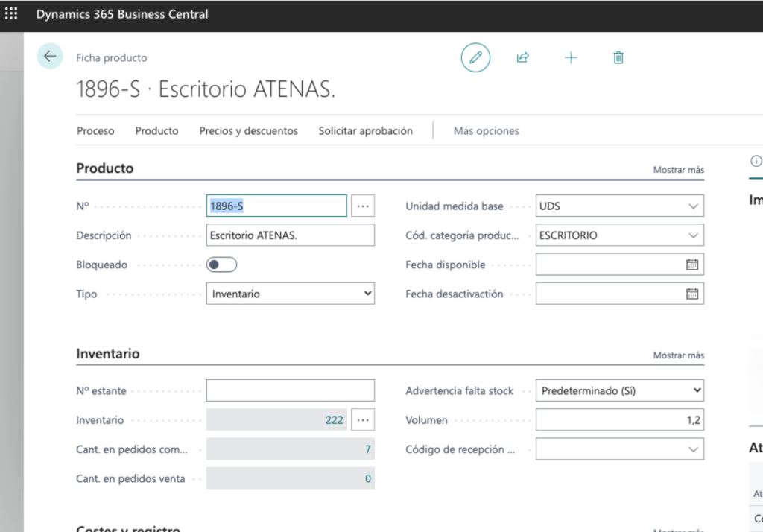
Task: Open the Advertencia falta stock dropdown
Action: click(x=619, y=390)
